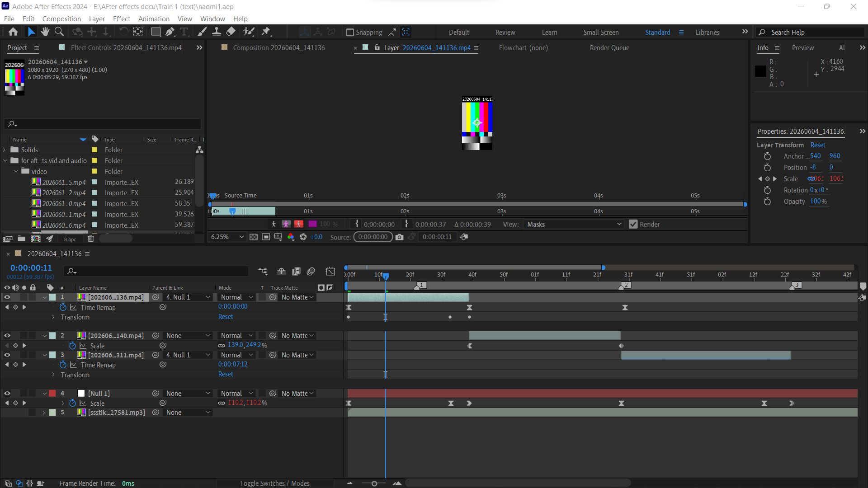
Task: Click Toggle Switches / Modes button
Action: coord(274,483)
